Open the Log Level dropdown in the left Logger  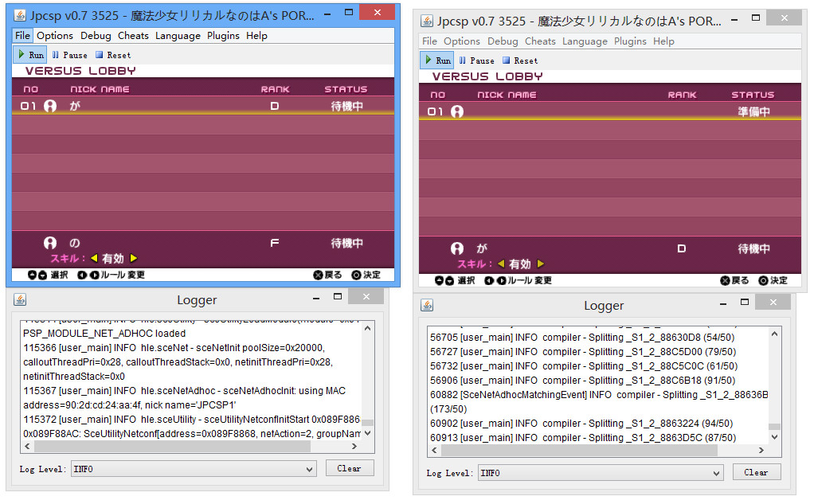point(194,469)
